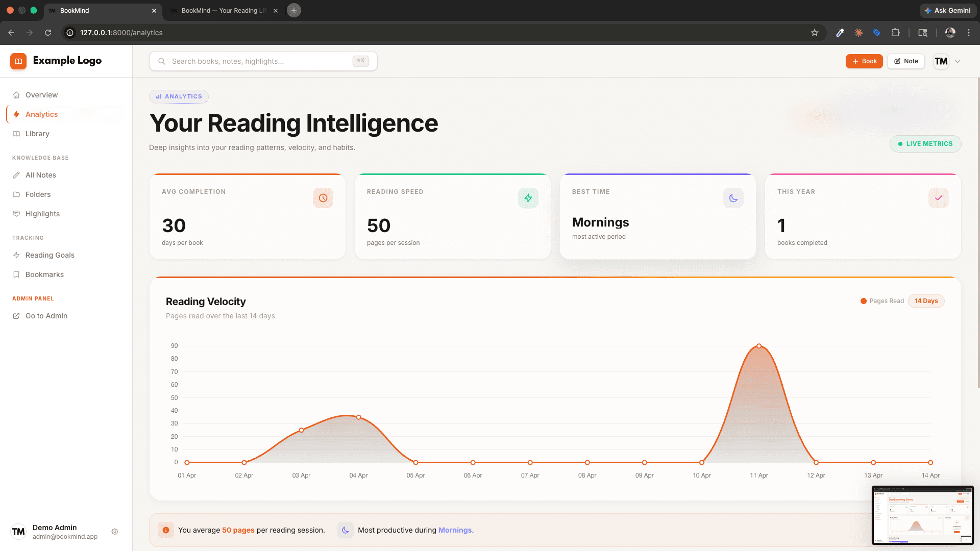Open the Chrome three-dot menu
Viewport: 980px width, 551px height.
969,33
